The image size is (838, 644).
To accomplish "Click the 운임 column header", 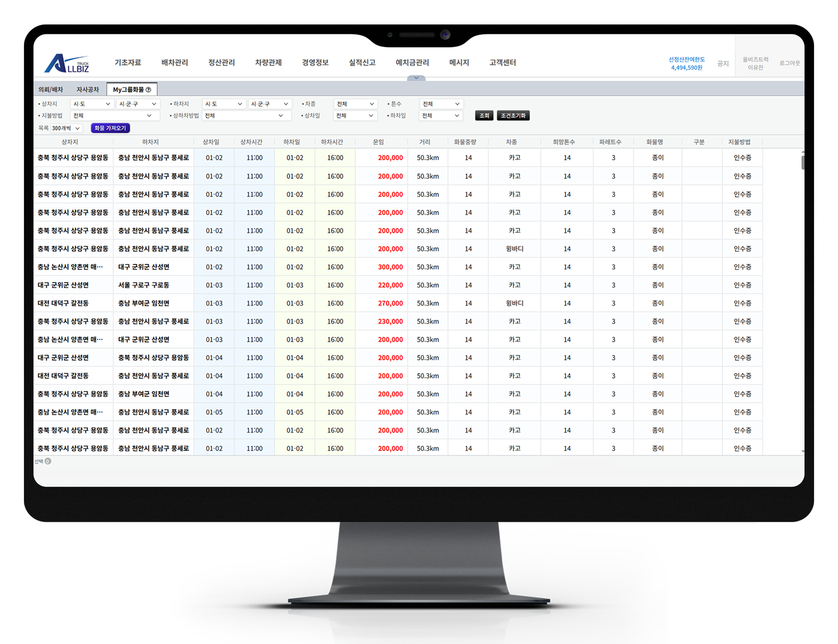I will 378,142.
